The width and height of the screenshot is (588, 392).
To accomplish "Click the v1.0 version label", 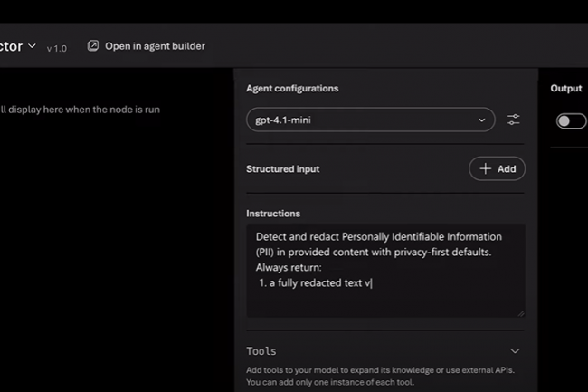I will [x=56, y=48].
